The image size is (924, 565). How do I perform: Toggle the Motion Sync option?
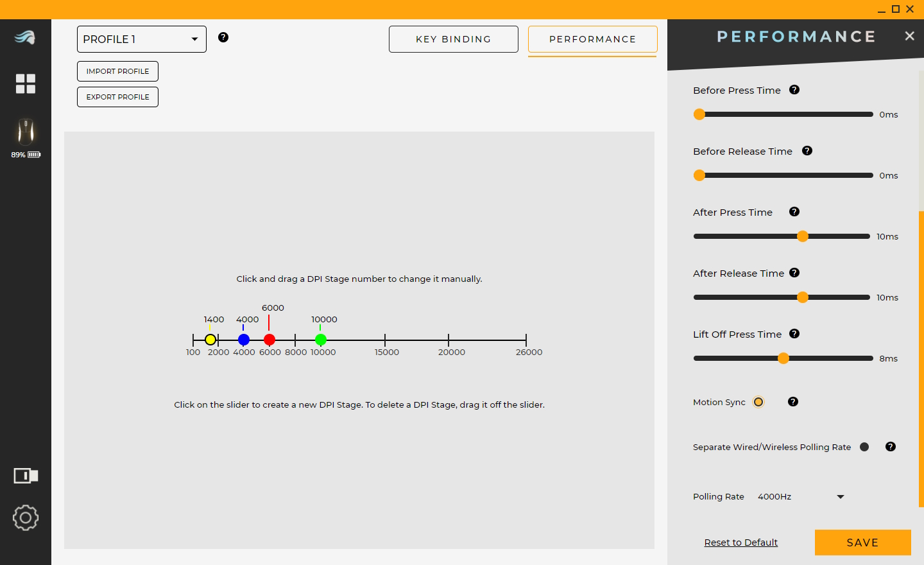point(758,402)
